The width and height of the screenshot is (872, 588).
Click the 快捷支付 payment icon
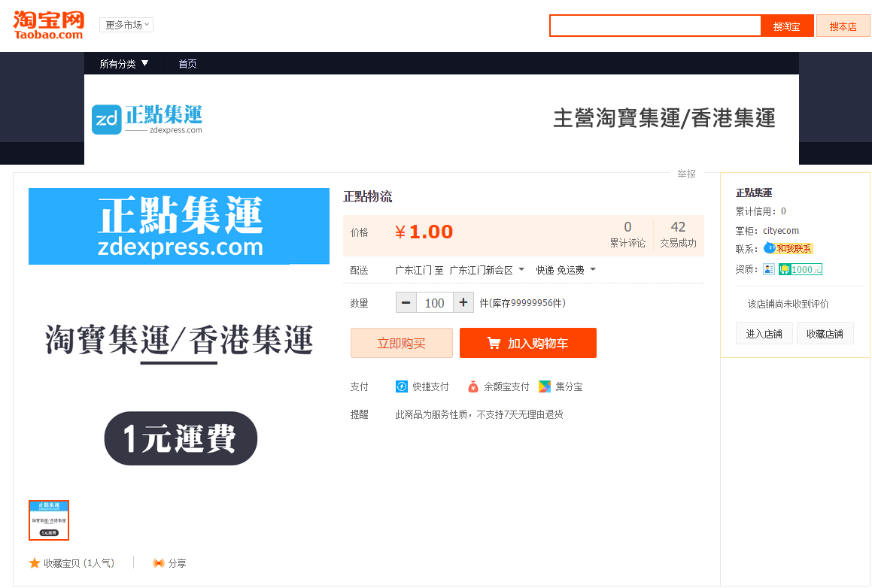coord(402,386)
